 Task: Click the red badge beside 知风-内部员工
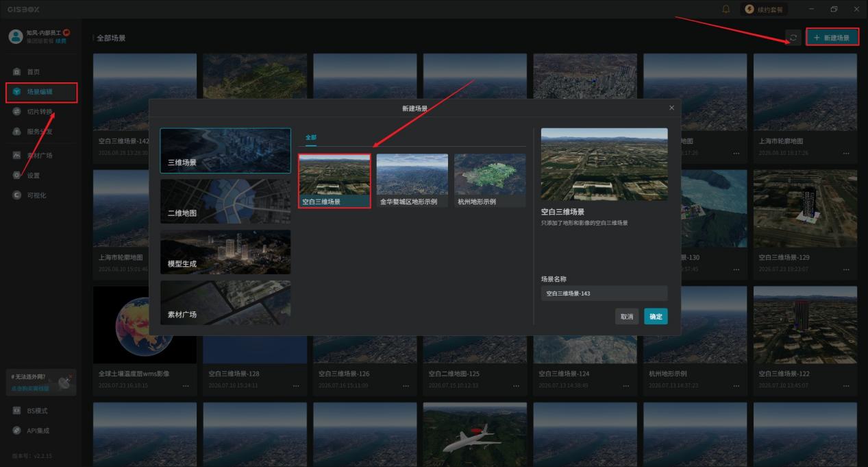[x=66, y=33]
